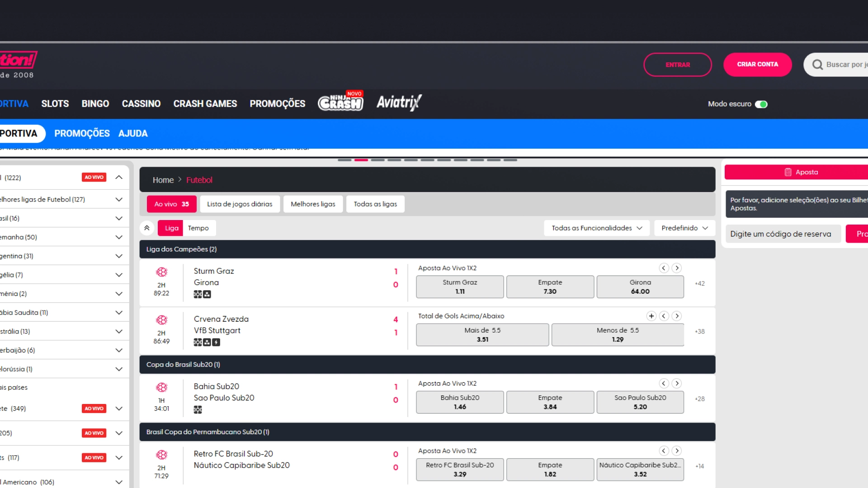Select second banner carousel indicator
The image size is (868, 488).
click(x=361, y=160)
